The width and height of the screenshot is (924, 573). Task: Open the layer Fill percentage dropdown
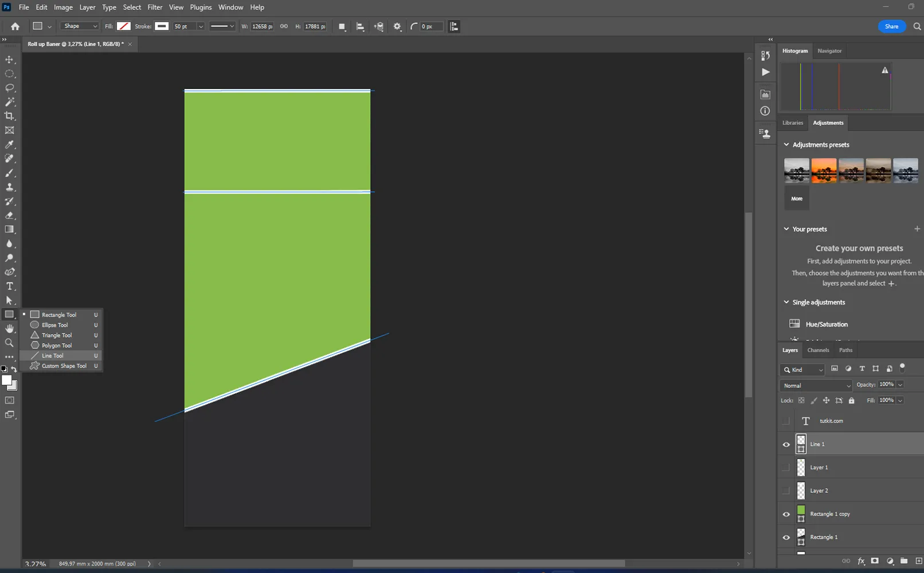[x=900, y=401]
